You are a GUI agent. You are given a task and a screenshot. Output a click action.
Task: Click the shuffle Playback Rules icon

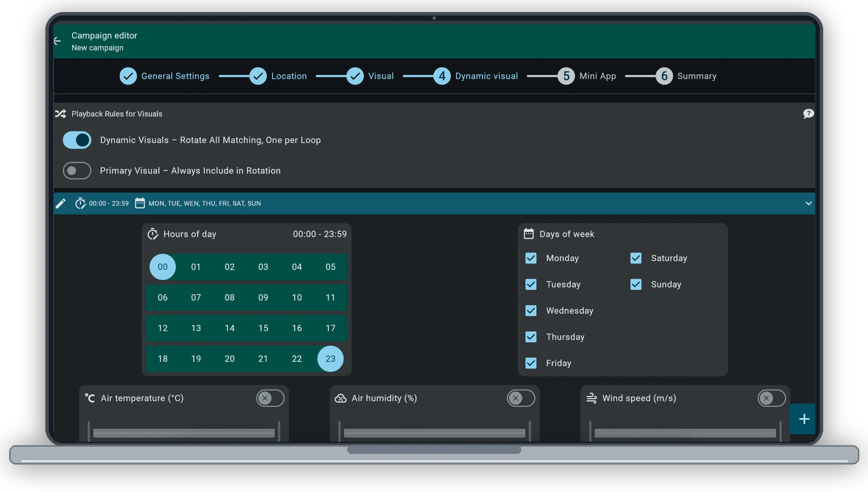pyautogui.click(x=61, y=114)
